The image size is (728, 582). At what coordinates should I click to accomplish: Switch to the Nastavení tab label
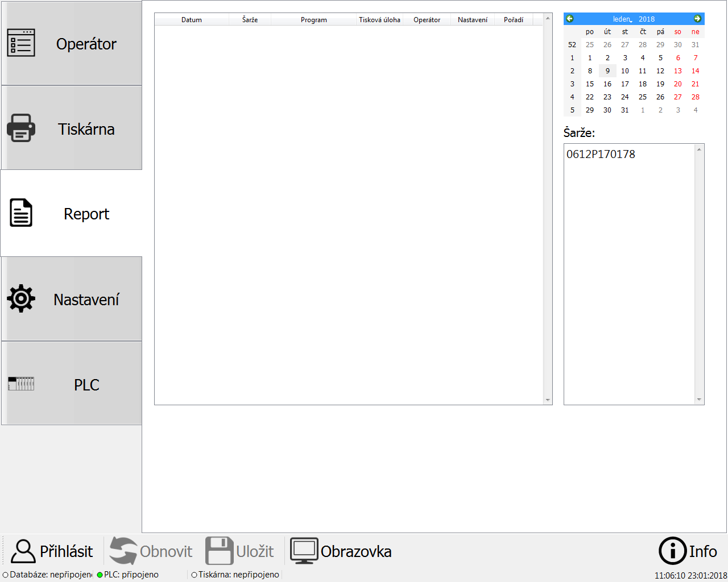coord(86,300)
